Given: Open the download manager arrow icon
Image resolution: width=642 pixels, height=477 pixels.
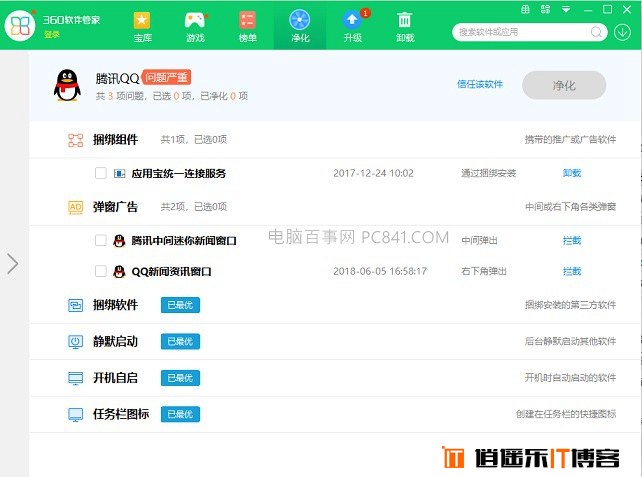Looking at the screenshot, I should click(x=622, y=32).
